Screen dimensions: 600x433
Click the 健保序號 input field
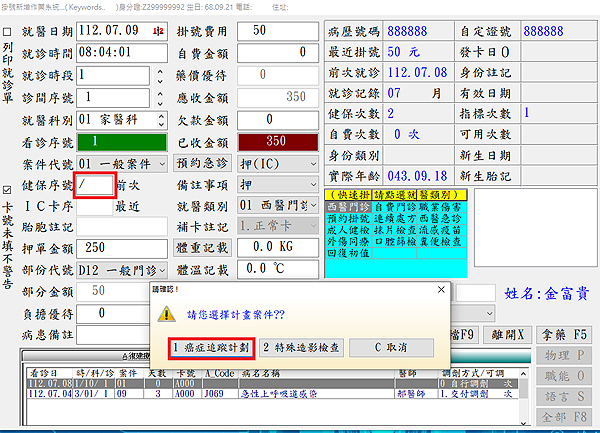(95, 185)
